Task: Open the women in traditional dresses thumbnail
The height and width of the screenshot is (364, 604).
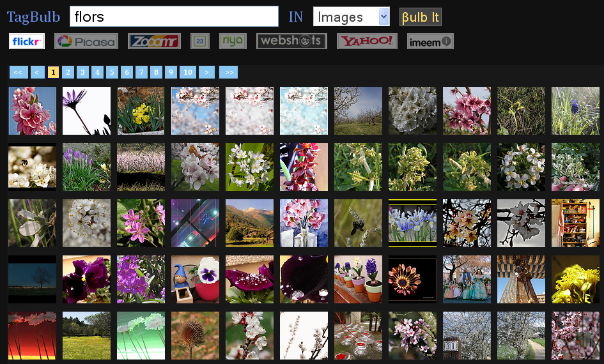Action: click(467, 279)
